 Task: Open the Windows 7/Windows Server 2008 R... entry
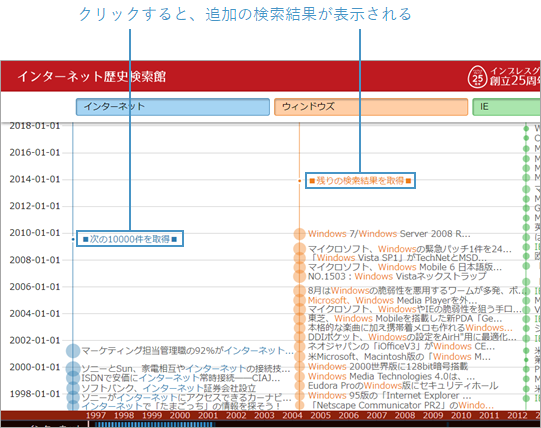click(x=389, y=234)
